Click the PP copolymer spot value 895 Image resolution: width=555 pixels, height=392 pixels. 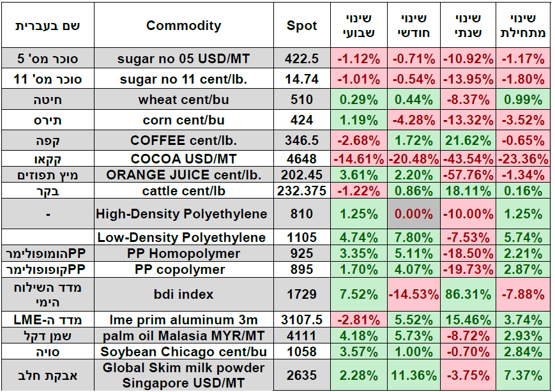[x=301, y=269]
